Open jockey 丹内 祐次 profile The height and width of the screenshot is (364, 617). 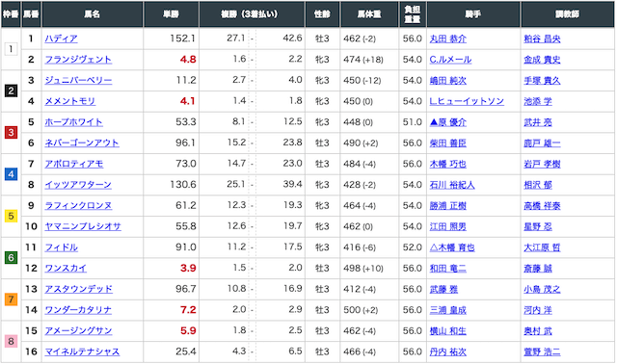pyautogui.click(x=447, y=351)
